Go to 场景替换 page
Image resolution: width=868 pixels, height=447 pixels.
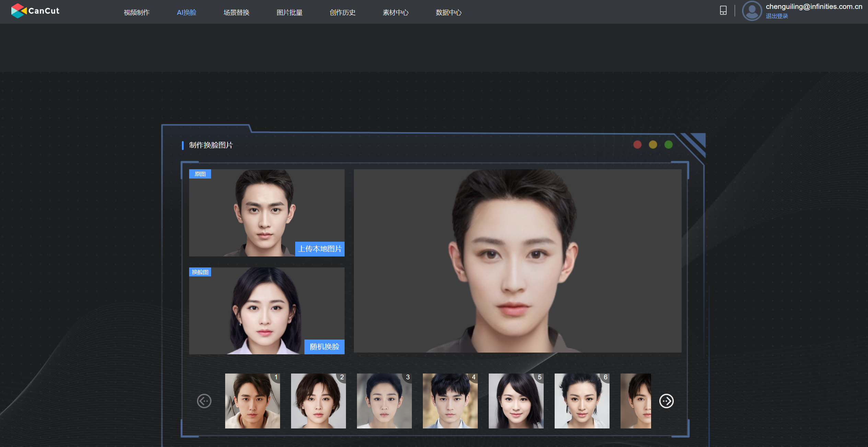click(236, 12)
